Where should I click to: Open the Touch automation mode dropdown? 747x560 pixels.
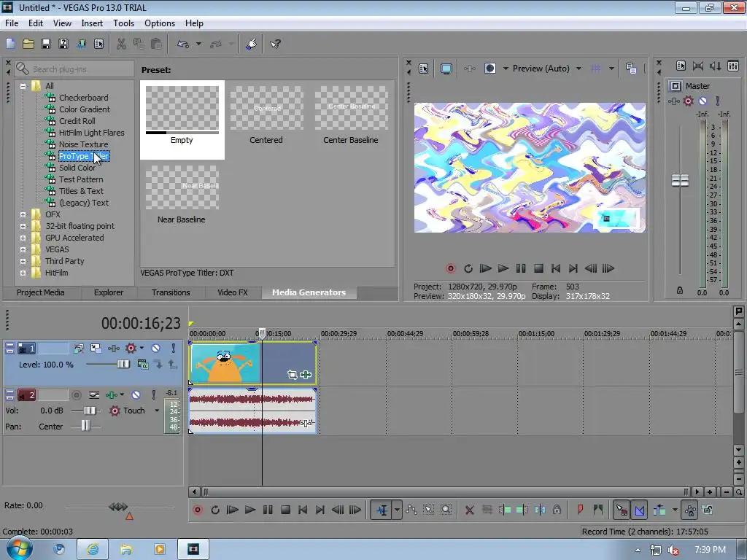[x=156, y=411]
